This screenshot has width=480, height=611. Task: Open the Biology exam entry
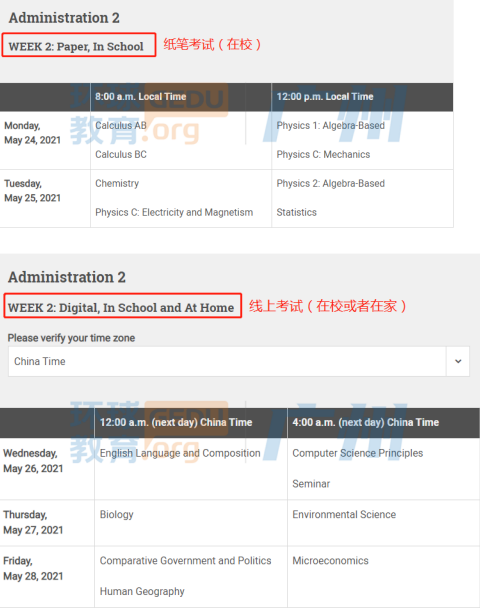tap(116, 514)
